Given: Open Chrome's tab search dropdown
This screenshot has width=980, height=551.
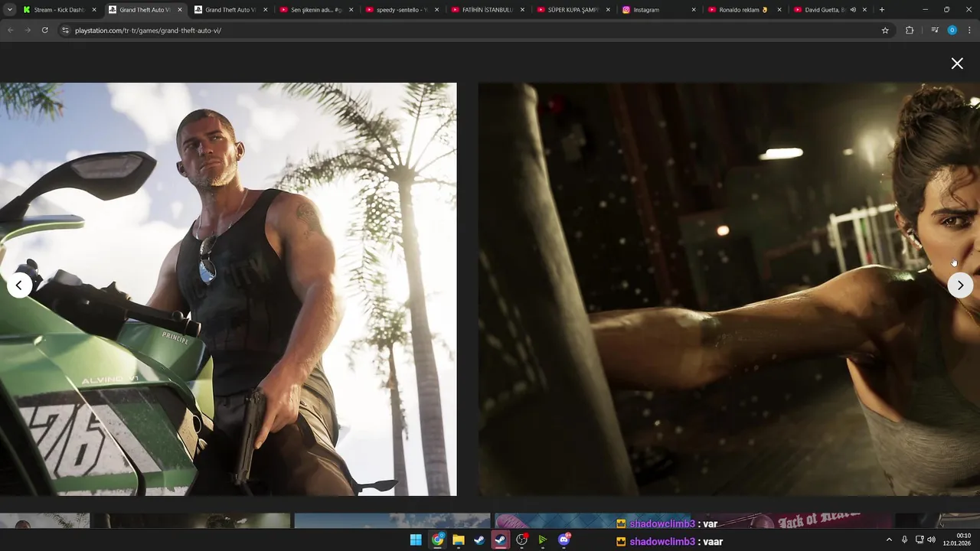Looking at the screenshot, I should click(10, 10).
